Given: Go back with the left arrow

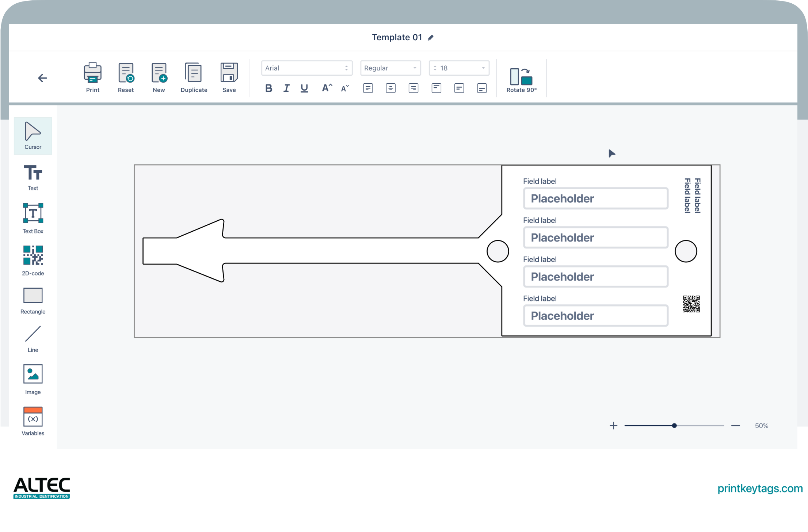Looking at the screenshot, I should 42,78.
